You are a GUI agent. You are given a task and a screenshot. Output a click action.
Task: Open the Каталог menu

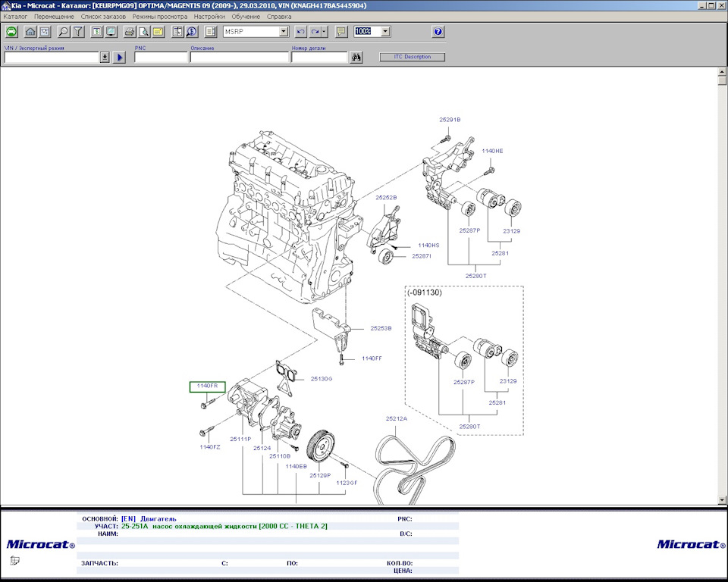(15, 16)
